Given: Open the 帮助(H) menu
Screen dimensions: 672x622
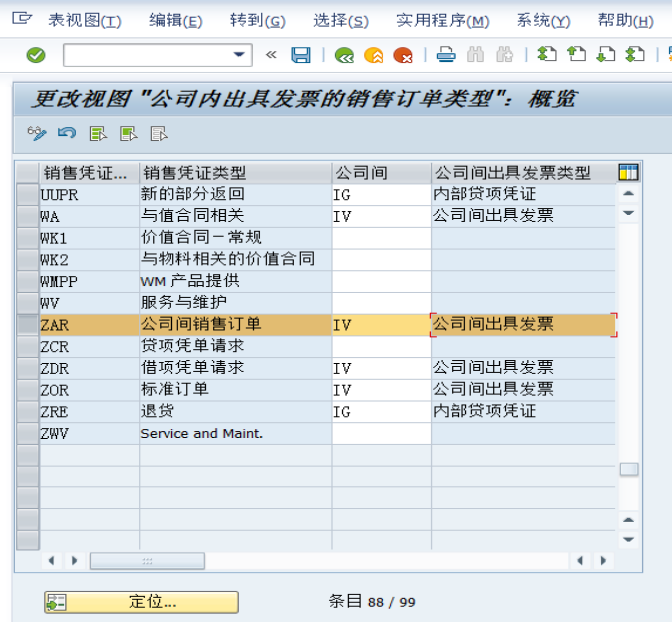Looking at the screenshot, I should (626, 20).
